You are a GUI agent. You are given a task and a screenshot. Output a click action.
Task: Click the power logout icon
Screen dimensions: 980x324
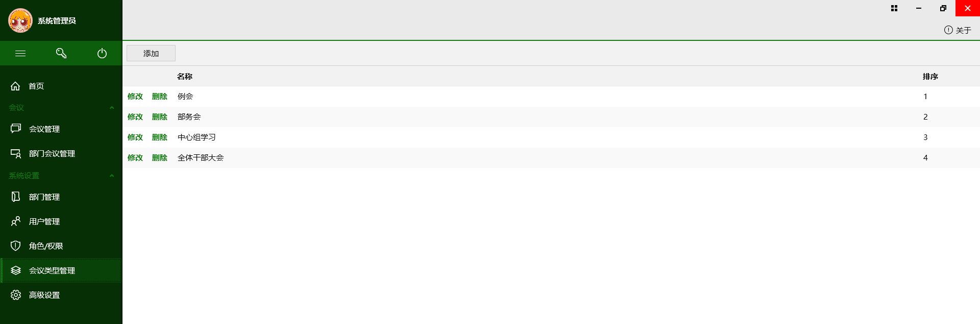click(x=102, y=53)
